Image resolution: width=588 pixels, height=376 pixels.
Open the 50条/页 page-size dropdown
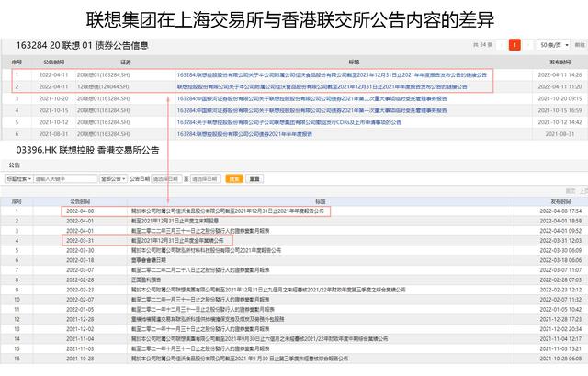pos(553,45)
